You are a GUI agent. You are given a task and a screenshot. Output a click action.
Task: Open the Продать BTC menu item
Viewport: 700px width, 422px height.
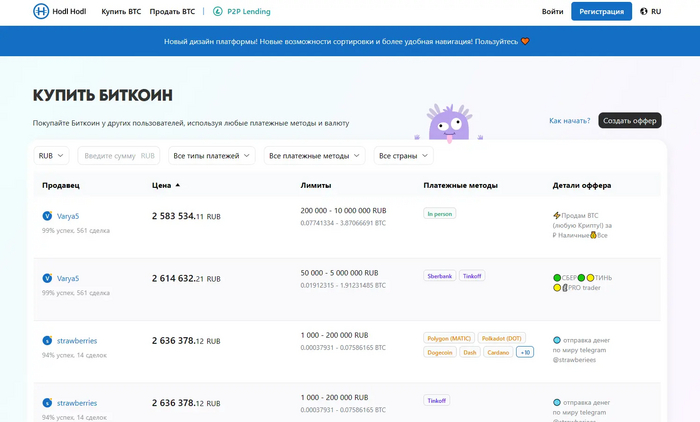172,11
